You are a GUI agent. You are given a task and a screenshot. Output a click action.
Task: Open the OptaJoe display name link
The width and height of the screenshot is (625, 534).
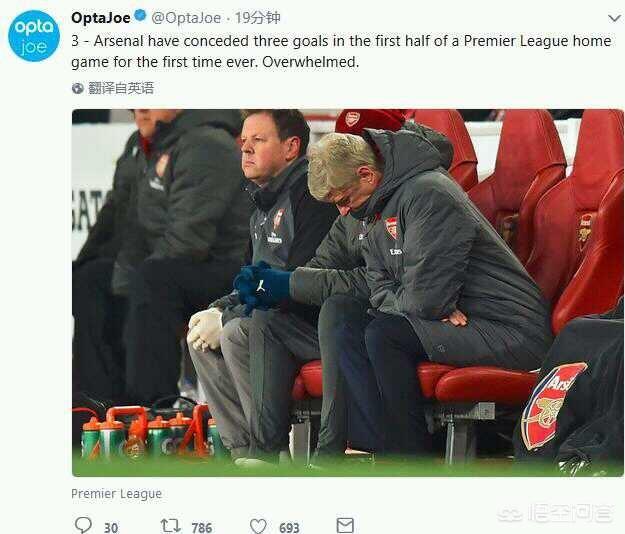click(100, 17)
